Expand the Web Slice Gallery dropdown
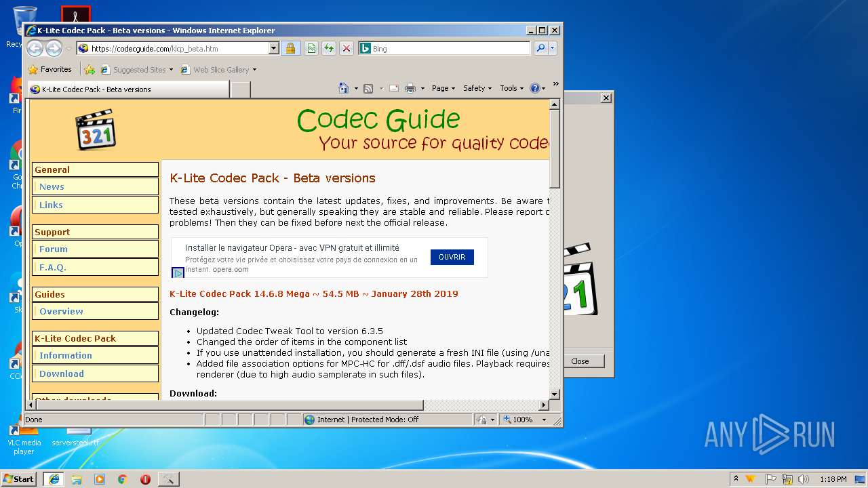868x488 pixels. click(254, 70)
